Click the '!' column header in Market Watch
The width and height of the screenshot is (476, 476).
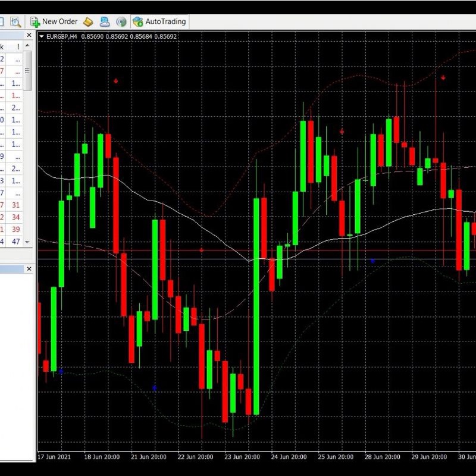point(18,47)
